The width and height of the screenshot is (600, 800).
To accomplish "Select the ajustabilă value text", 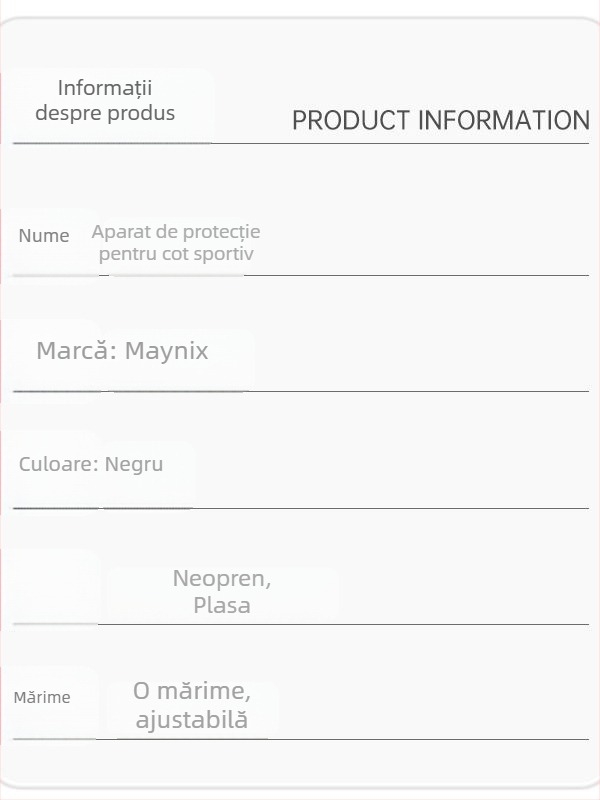I will point(192,720).
